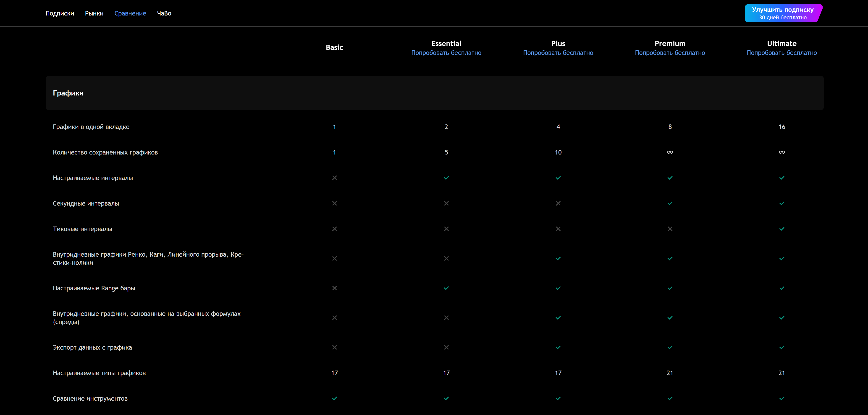Click Basic checkmark for Сравнение инструментов
The height and width of the screenshot is (415, 868).
point(334,399)
